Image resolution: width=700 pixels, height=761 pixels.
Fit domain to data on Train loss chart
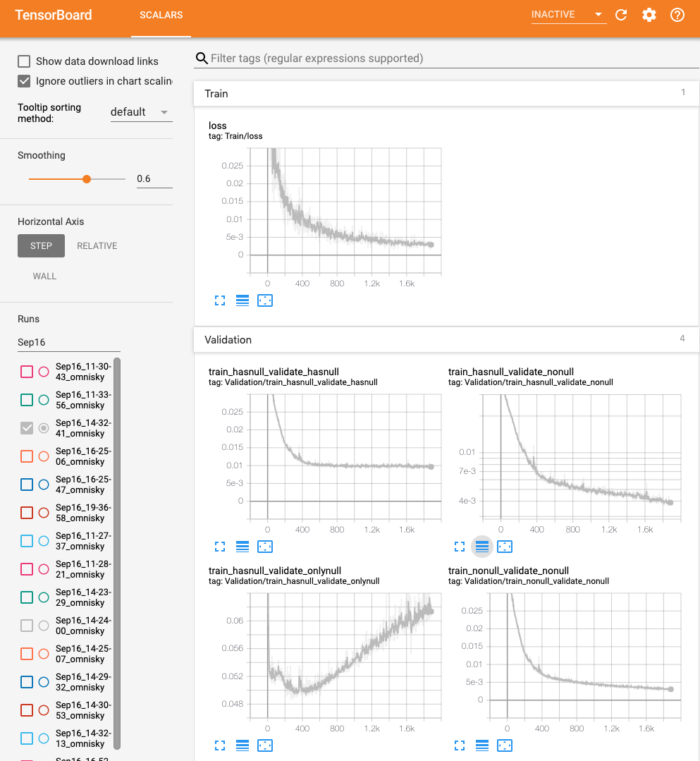tap(265, 301)
